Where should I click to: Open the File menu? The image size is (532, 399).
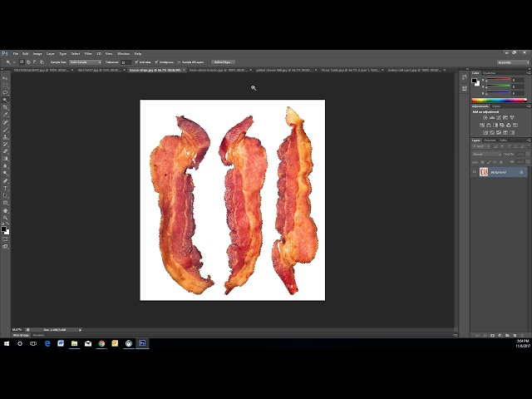16,53
